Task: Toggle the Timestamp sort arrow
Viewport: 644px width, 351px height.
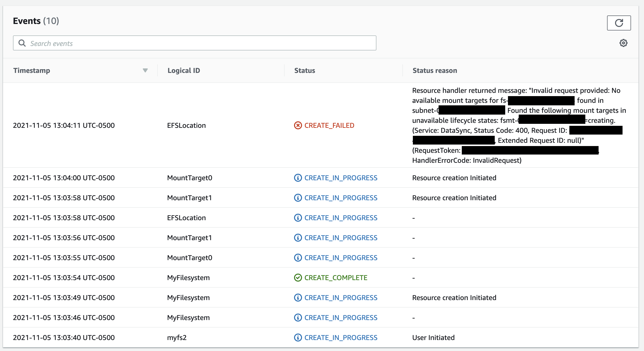Action: click(146, 70)
